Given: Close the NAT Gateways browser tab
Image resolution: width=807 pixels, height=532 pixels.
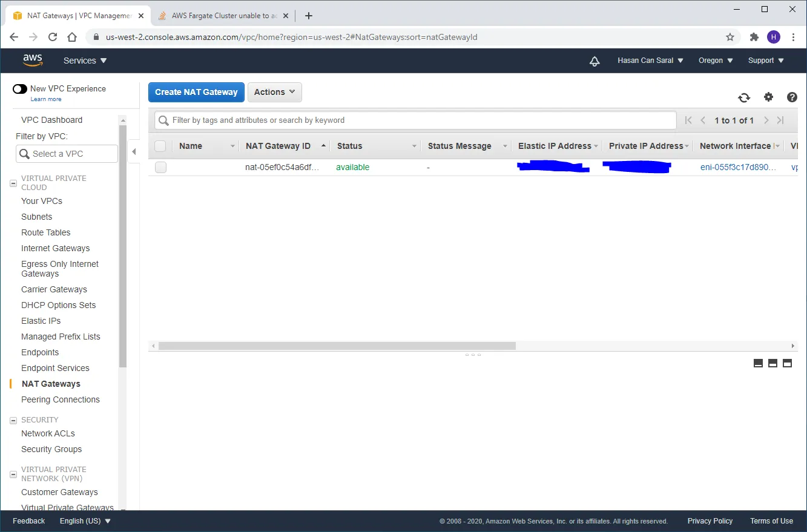Looking at the screenshot, I should 141,16.
